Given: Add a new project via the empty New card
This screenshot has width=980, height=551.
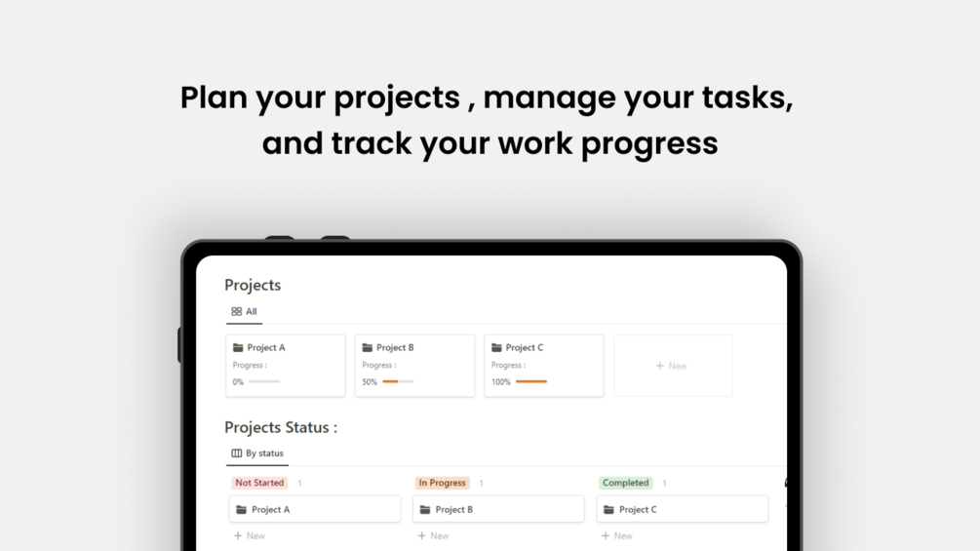Looking at the screenshot, I should (x=672, y=366).
